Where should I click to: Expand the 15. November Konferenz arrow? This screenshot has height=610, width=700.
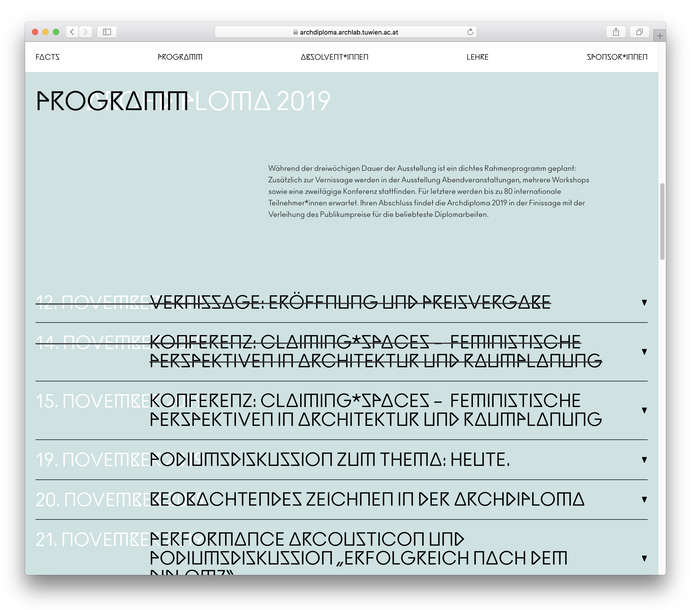coord(644,410)
